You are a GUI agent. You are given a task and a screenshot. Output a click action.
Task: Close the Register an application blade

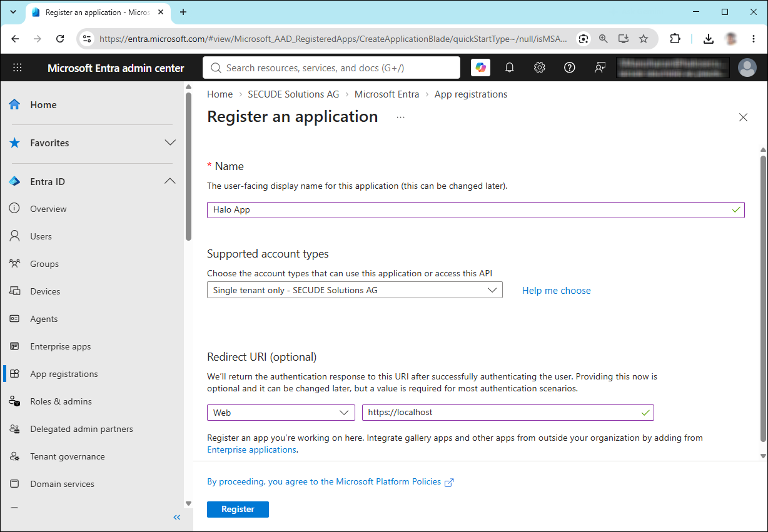743,118
